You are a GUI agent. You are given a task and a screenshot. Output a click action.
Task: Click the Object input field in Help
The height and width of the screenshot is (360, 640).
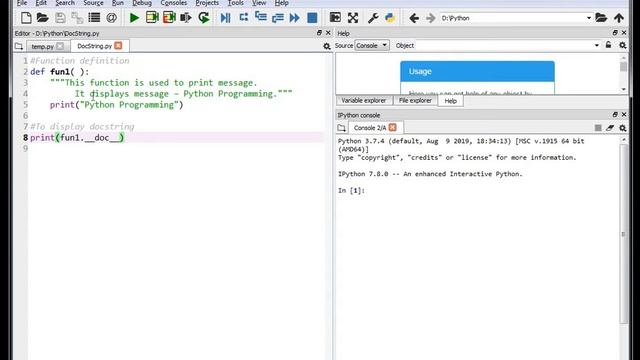504,45
